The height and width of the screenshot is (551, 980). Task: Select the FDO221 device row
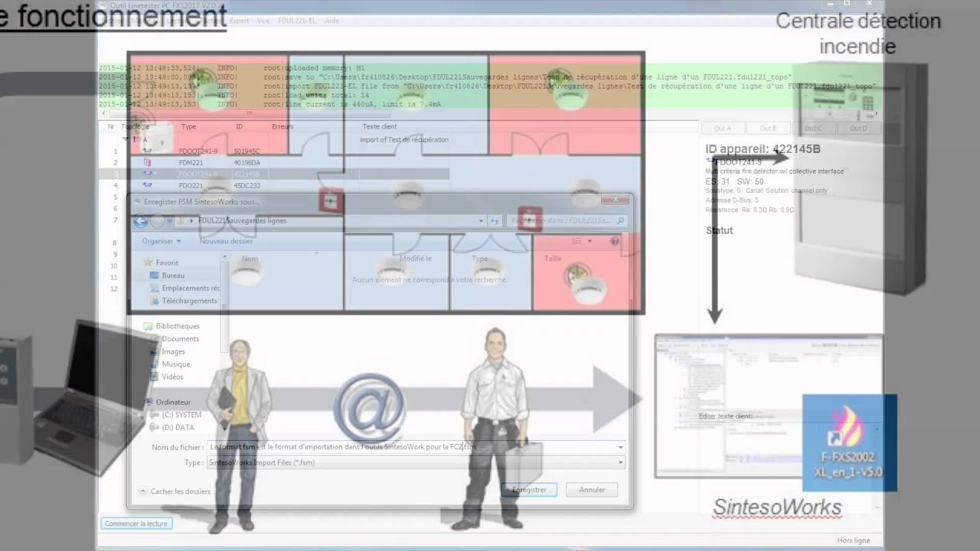tap(276, 185)
